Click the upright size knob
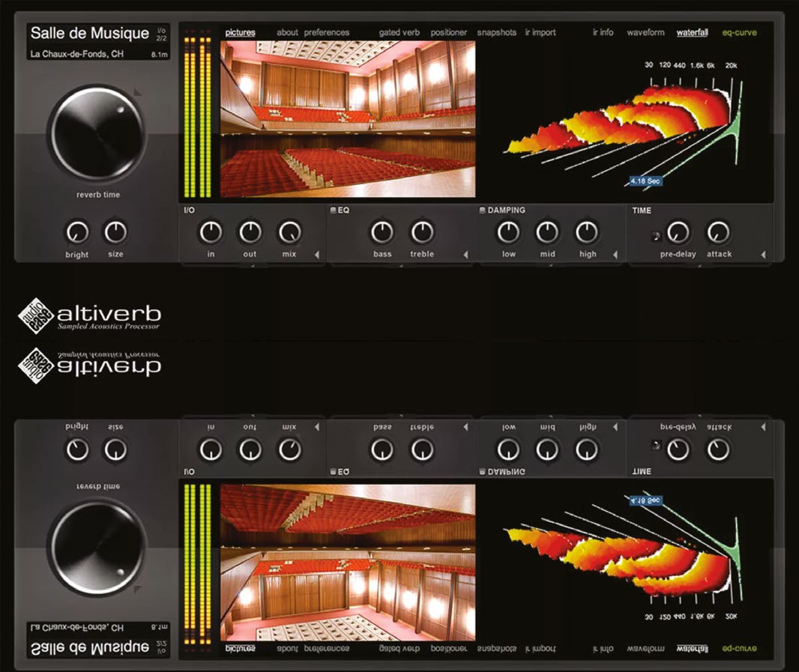 pyautogui.click(x=115, y=232)
